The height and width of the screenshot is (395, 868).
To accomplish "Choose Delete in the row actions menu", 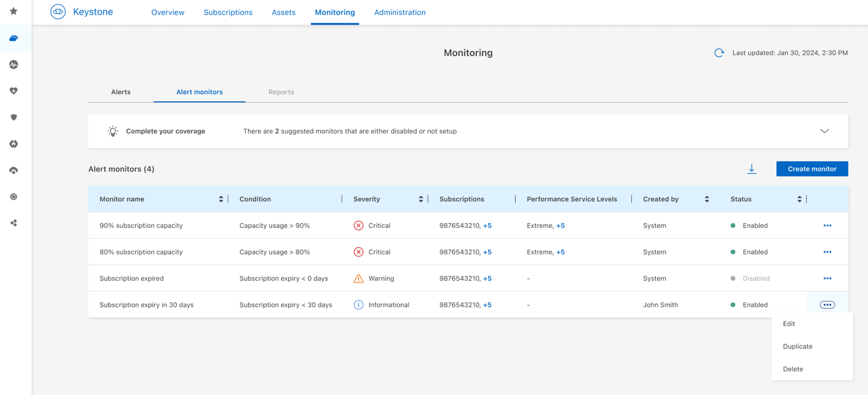I will pyautogui.click(x=793, y=369).
